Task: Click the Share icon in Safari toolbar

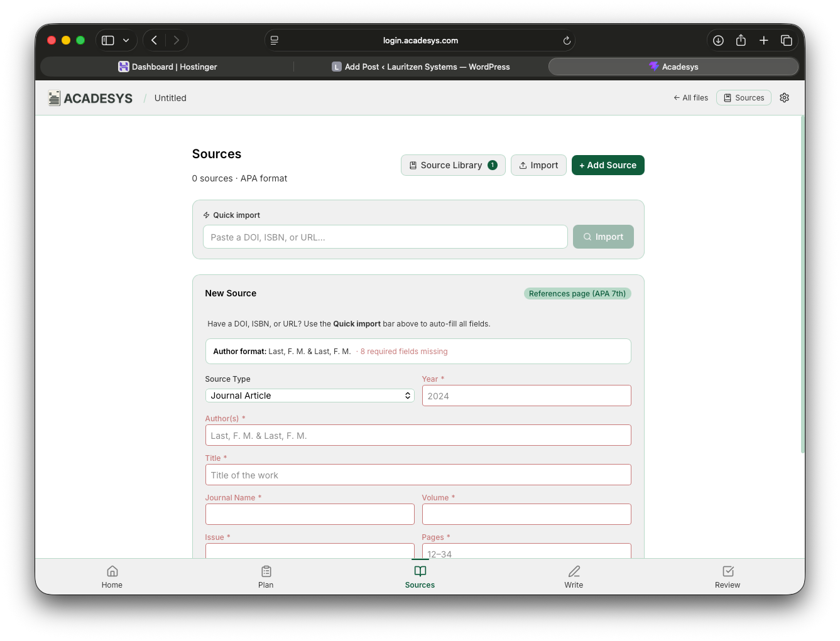Action: point(741,40)
